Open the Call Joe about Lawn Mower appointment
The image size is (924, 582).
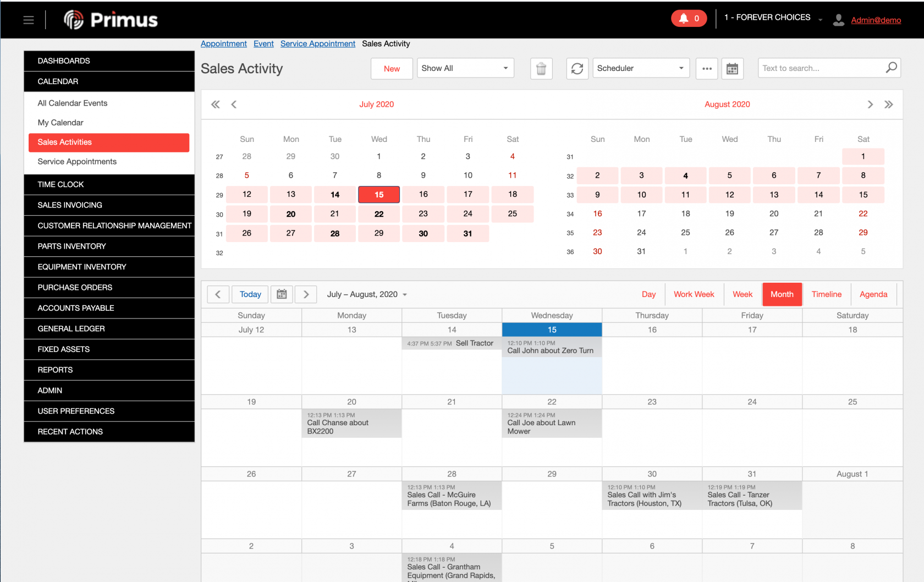point(552,424)
